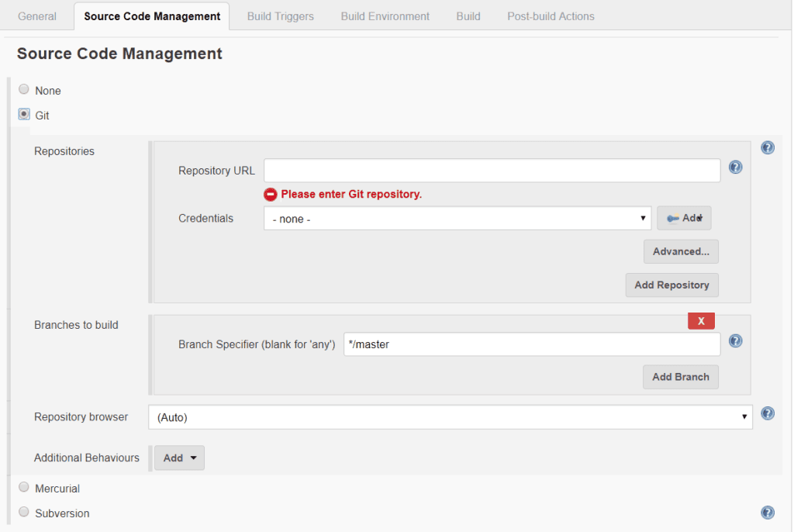Choose the Subversion radio option
The height and width of the screenshot is (532, 794).
point(24,513)
